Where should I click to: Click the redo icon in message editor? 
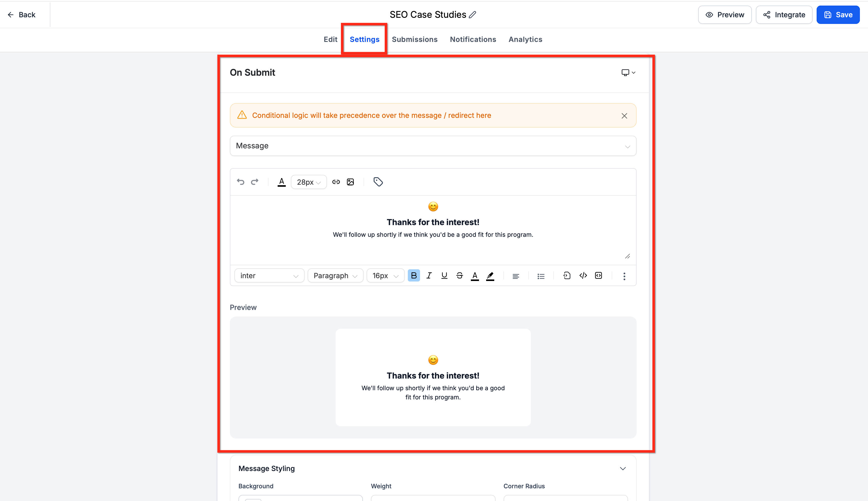(255, 182)
